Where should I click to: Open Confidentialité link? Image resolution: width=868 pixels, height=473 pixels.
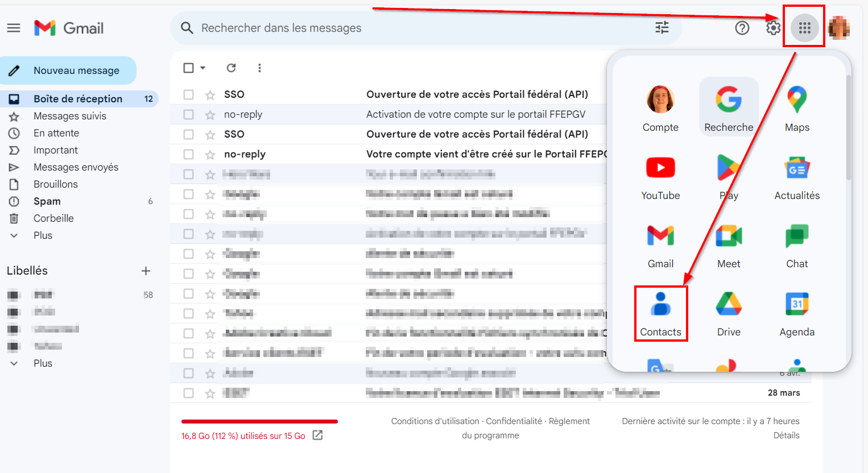pos(514,421)
